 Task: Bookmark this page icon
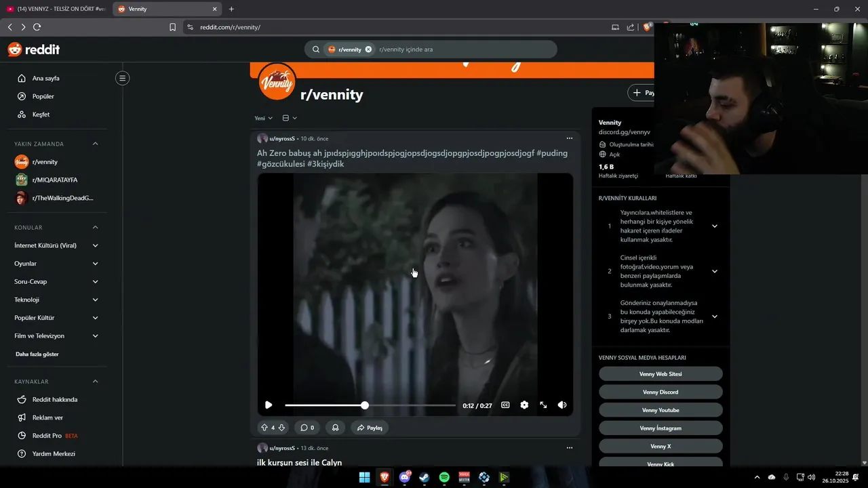172,27
